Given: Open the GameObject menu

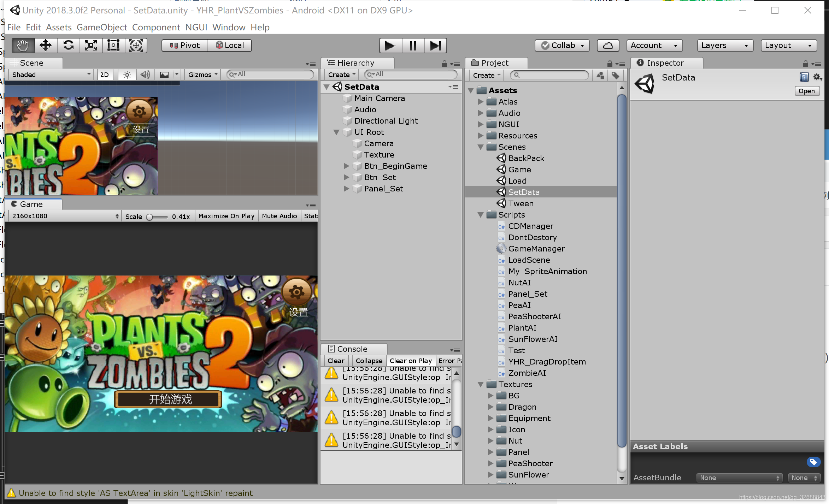Looking at the screenshot, I should pyautogui.click(x=102, y=27).
